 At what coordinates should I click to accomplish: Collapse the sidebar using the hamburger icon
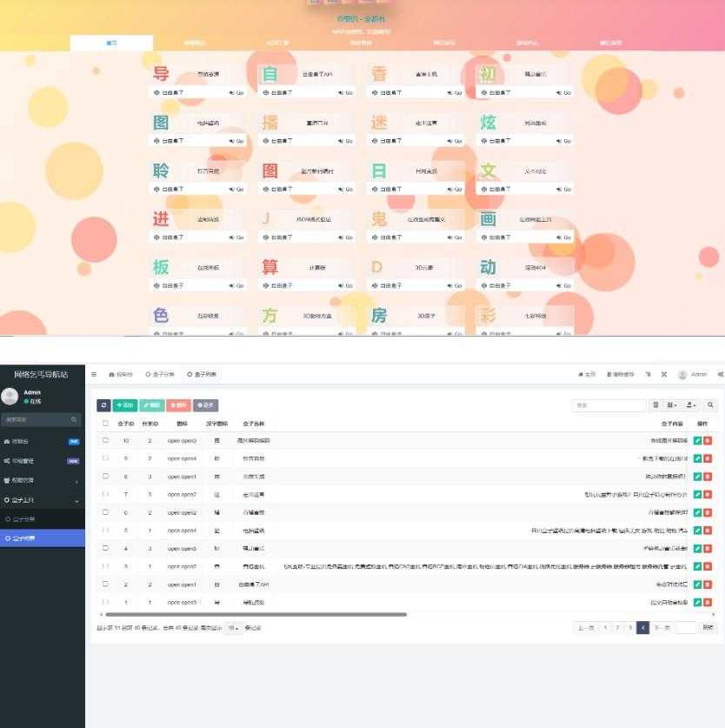pyautogui.click(x=93, y=373)
